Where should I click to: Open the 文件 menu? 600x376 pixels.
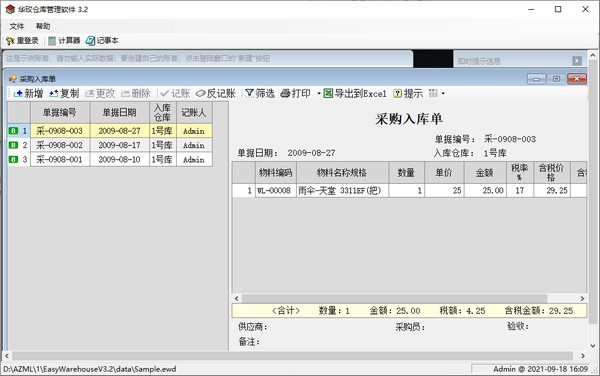click(x=16, y=26)
